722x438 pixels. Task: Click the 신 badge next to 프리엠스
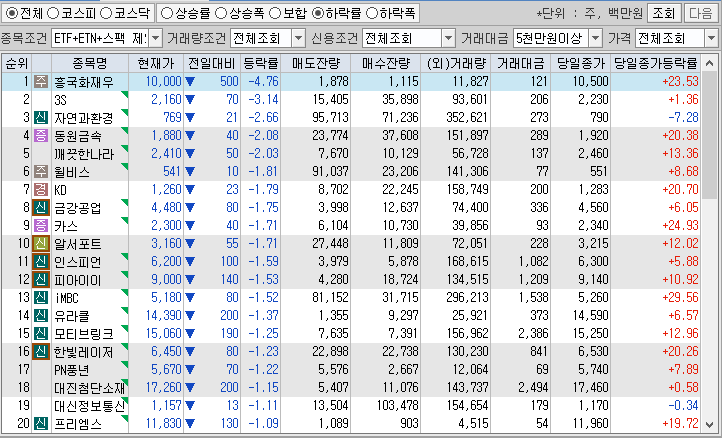click(41, 423)
